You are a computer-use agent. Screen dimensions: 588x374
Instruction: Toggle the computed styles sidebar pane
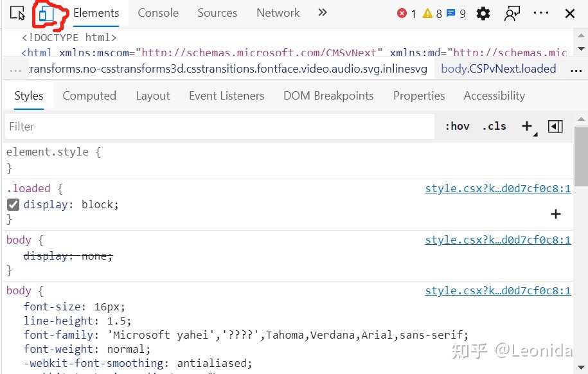click(x=555, y=127)
